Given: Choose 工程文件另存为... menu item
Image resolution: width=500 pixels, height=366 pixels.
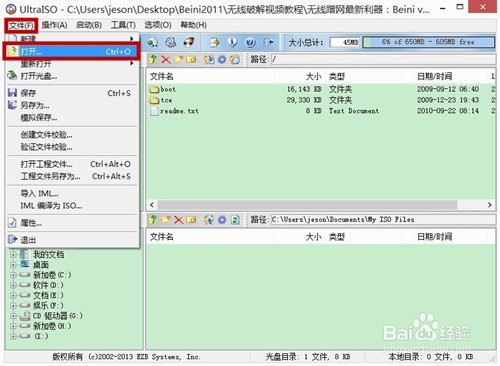Looking at the screenshot, I should (x=72, y=176).
